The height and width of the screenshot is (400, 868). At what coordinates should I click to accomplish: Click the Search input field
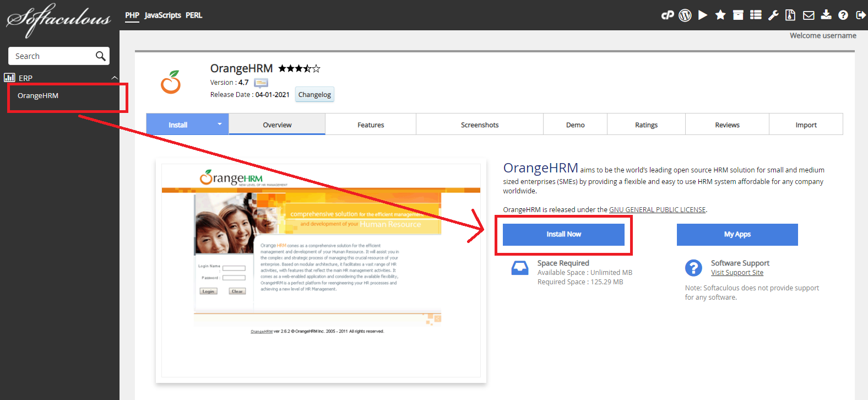(52, 56)
